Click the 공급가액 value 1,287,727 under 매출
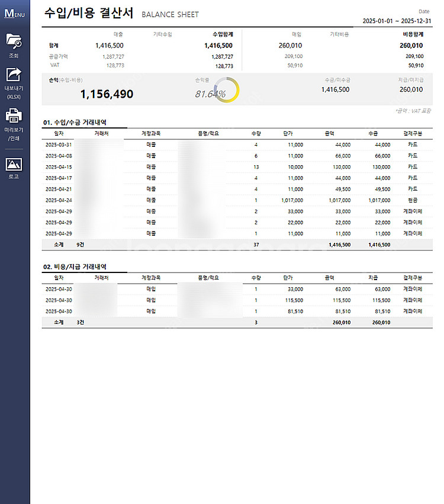Image resolution: width=444 pixels, height=504 pixels. click(x=113, y=57)
